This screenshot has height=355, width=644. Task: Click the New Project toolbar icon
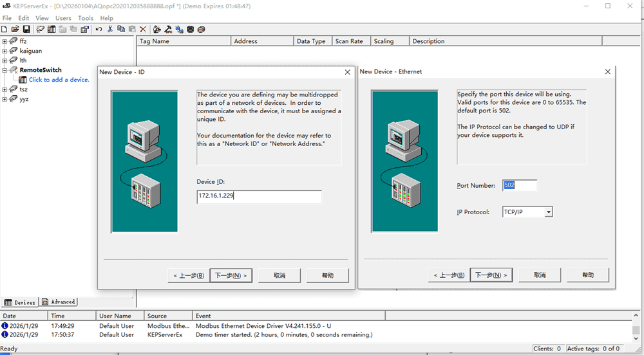pos(5,30)
